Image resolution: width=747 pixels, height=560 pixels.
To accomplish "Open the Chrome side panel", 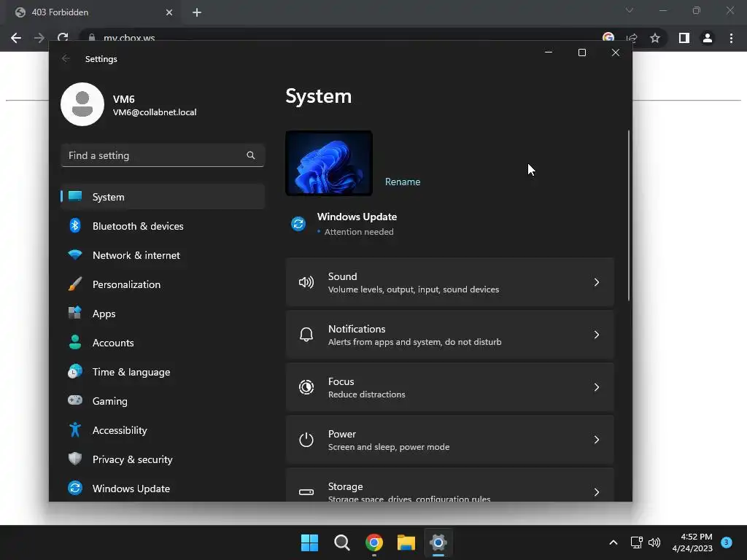I will (684, 38).
